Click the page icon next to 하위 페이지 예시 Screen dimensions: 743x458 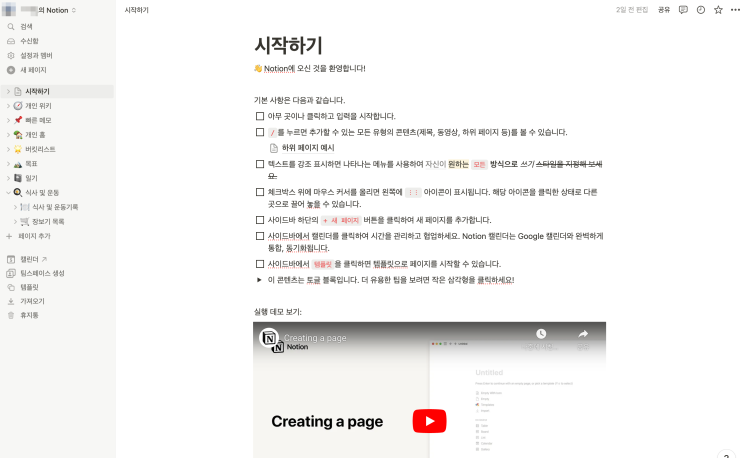click(274, 148)
